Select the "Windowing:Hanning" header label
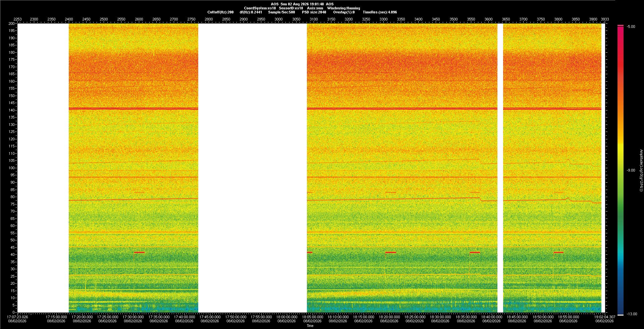Image resolution: width=644 pixels, height=329 pixels. click(x=343, y=8)
